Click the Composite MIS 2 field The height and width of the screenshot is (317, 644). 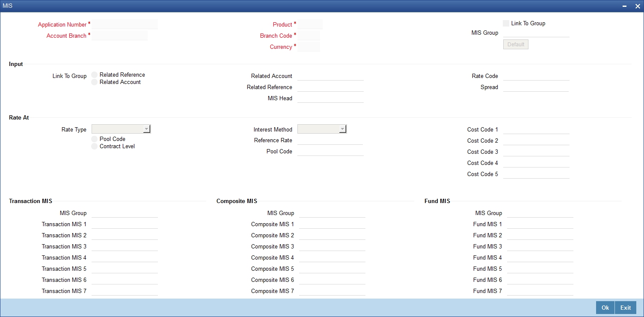(x=332, y=235)
